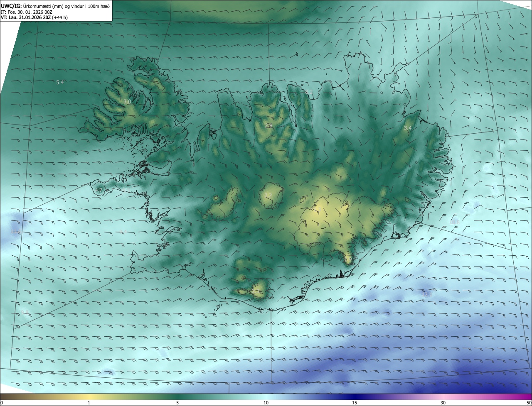Click the 10 tick on the colour scale
532x406 pixels.
point(266,403)
